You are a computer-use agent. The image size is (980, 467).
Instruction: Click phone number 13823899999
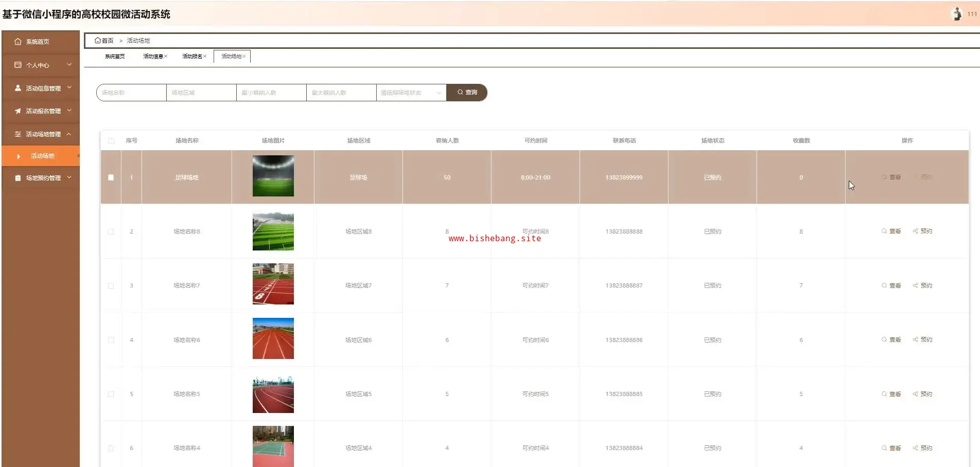tap(624, 177)
